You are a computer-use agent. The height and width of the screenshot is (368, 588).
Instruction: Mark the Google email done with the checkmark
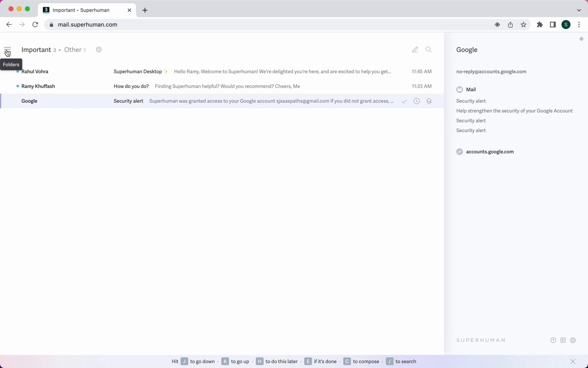tap(404, 101)
